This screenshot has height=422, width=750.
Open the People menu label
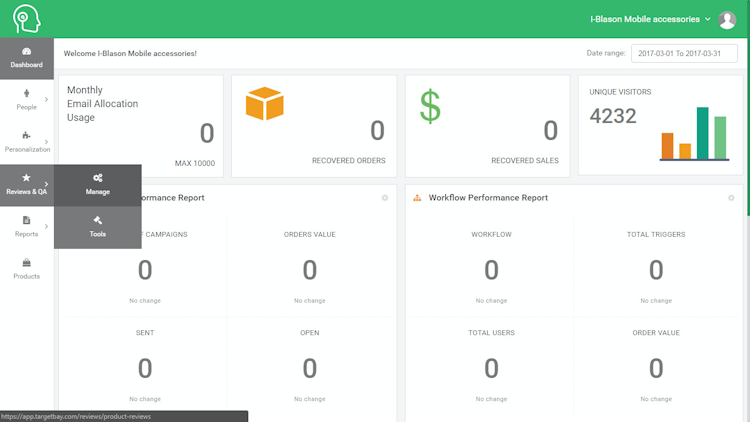coord(26,107)
